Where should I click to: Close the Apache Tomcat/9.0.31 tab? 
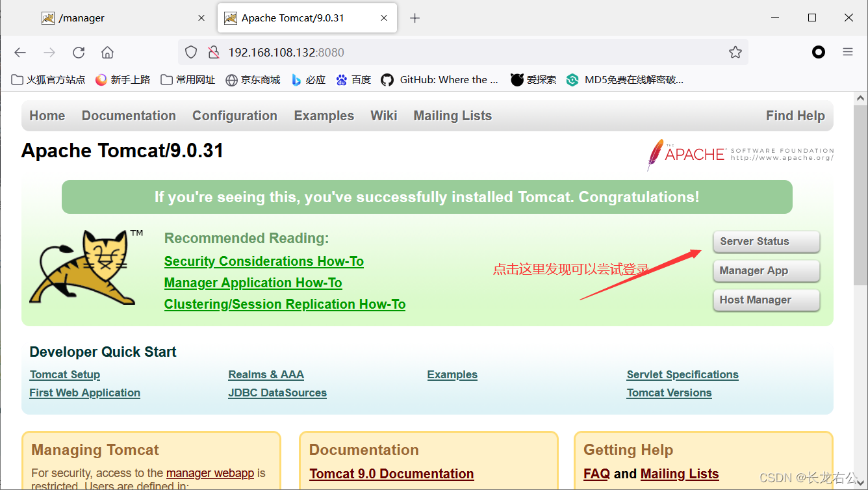(x=385, y=18)
